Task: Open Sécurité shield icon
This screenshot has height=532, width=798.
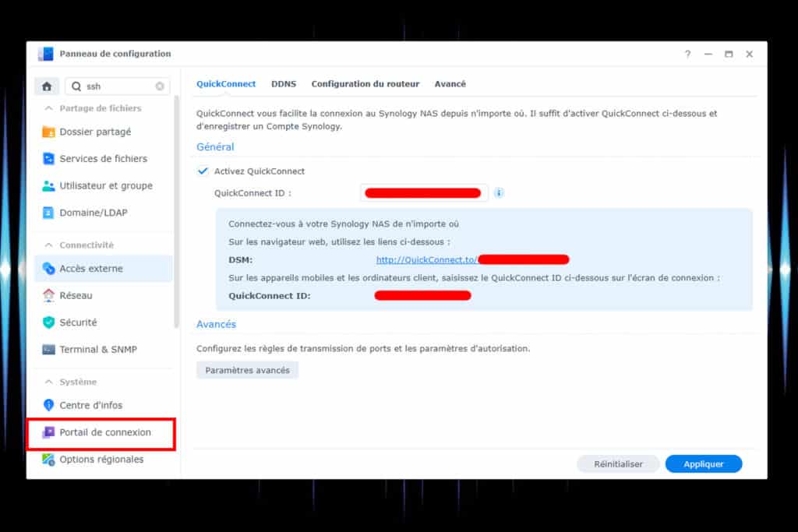Action: click(x=48, y=322)
